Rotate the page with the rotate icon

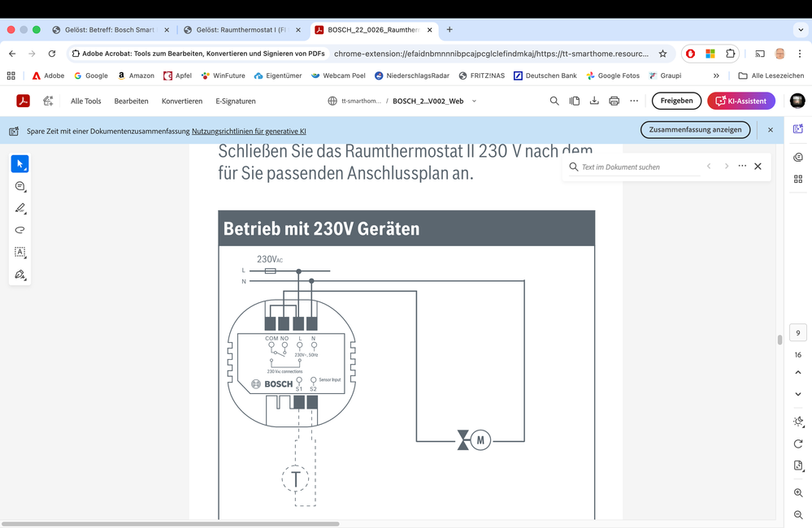pos(797,444)
